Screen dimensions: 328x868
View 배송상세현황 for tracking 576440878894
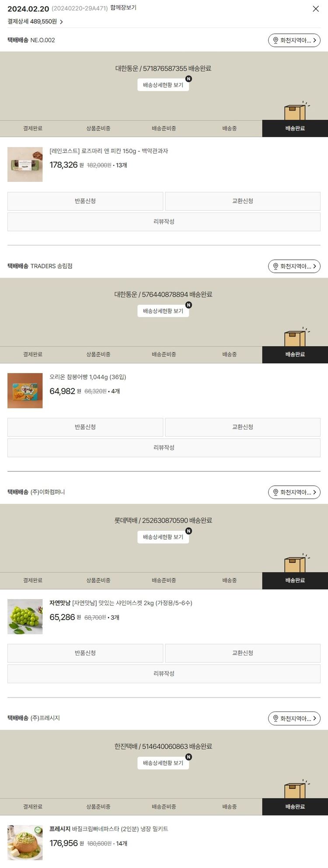click(163, 311)
